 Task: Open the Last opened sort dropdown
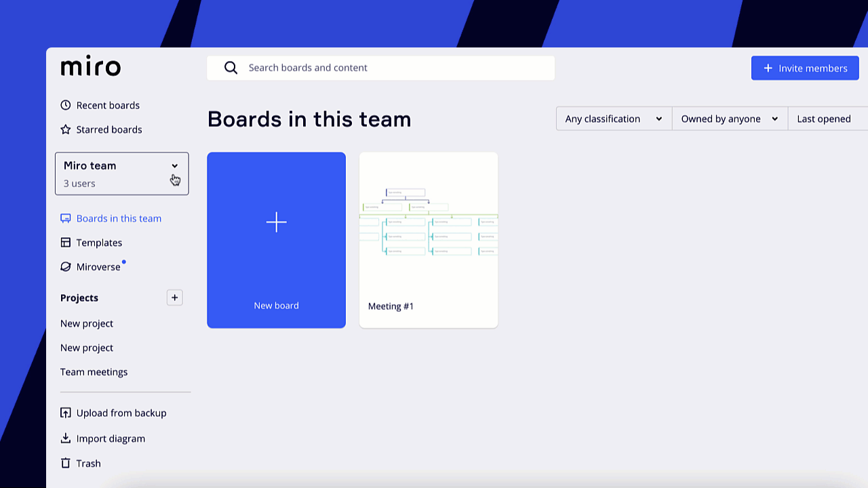pyautogui.click(x=827, y=119)
